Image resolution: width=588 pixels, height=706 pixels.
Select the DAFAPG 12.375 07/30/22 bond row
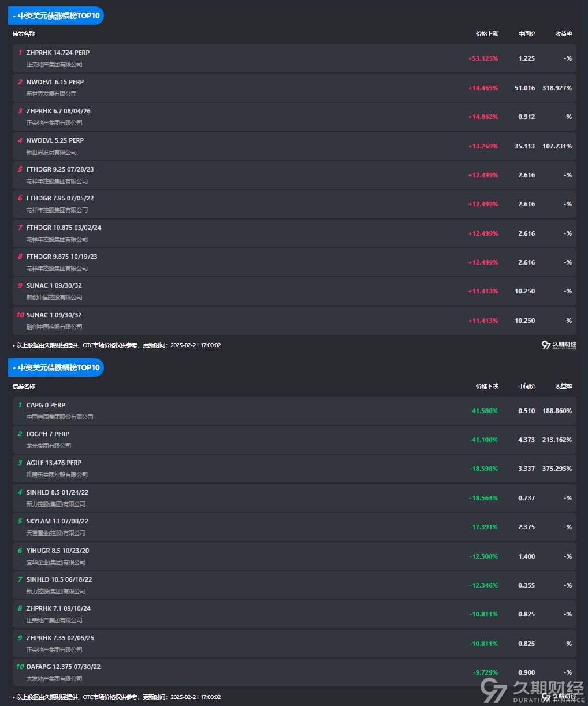[63, 667]
